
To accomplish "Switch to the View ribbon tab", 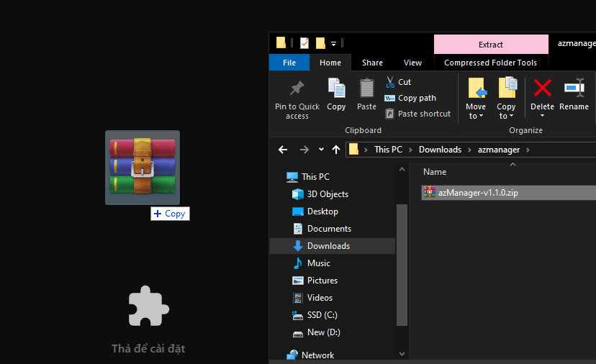I will [412, 63].
